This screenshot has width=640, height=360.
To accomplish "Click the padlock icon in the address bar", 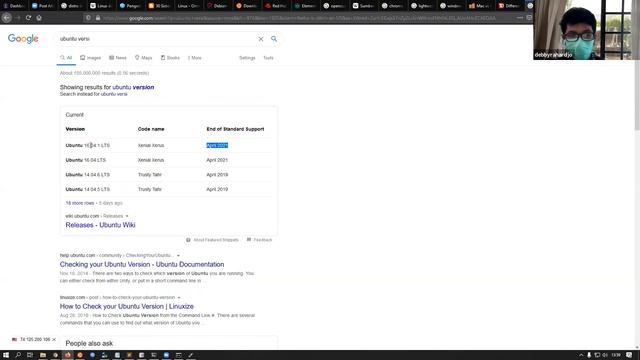I will coord(98,18).
